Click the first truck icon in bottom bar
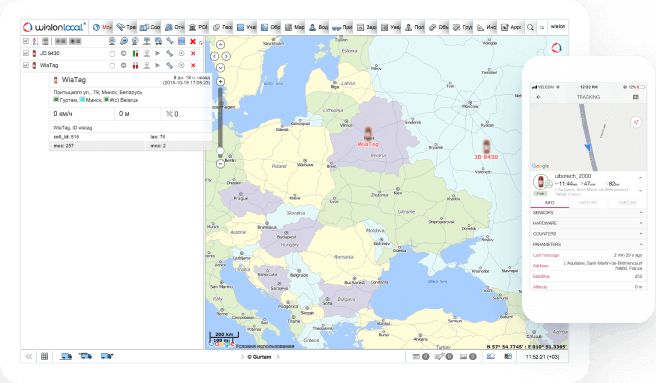 (x=66, y=357)
